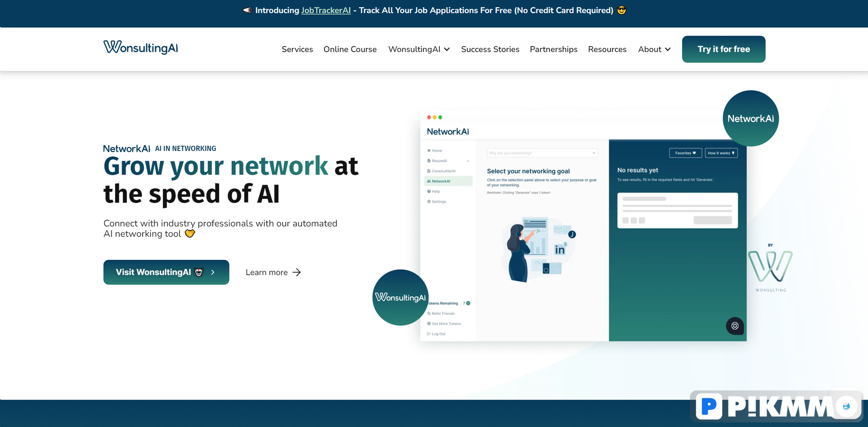This screenshot has height=427, width=868.
Task: Click the WonsultingAI logo in header
Action: click(x=141, y=47)
